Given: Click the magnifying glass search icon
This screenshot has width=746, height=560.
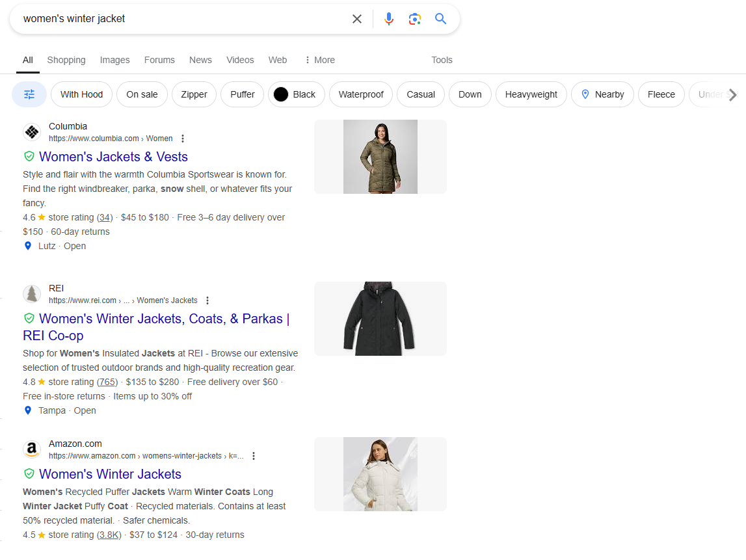Looking at the screenshot, I should (440, 19).
